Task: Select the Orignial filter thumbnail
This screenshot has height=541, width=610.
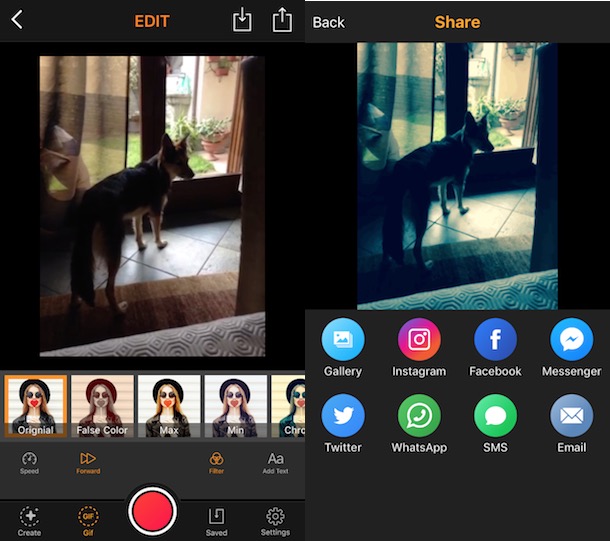Action: tap(36, 406)
